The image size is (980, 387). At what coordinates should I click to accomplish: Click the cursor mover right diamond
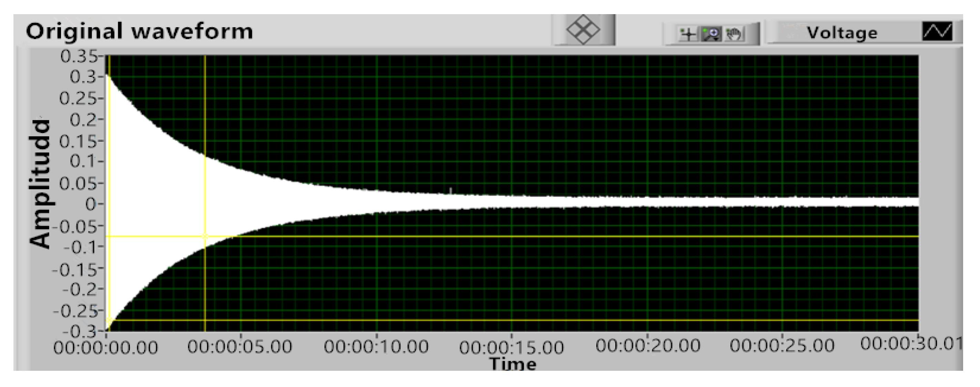(x=593, y=30)
